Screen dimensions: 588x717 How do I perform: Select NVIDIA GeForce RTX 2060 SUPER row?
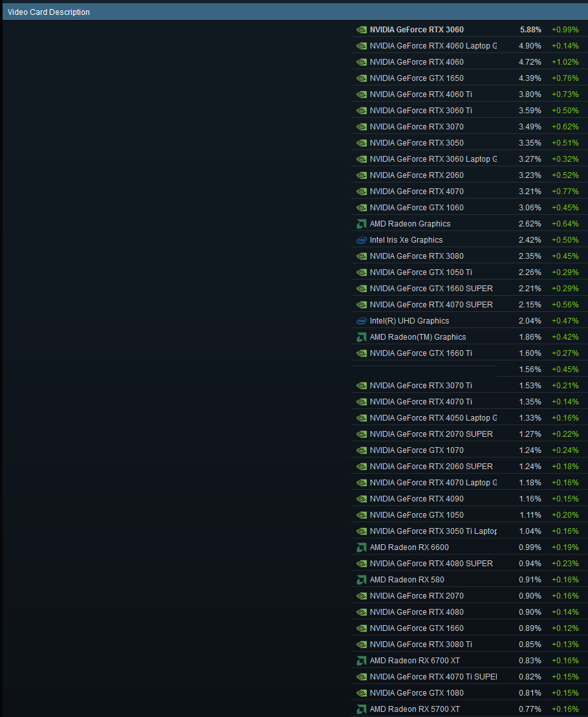point(470,467)
